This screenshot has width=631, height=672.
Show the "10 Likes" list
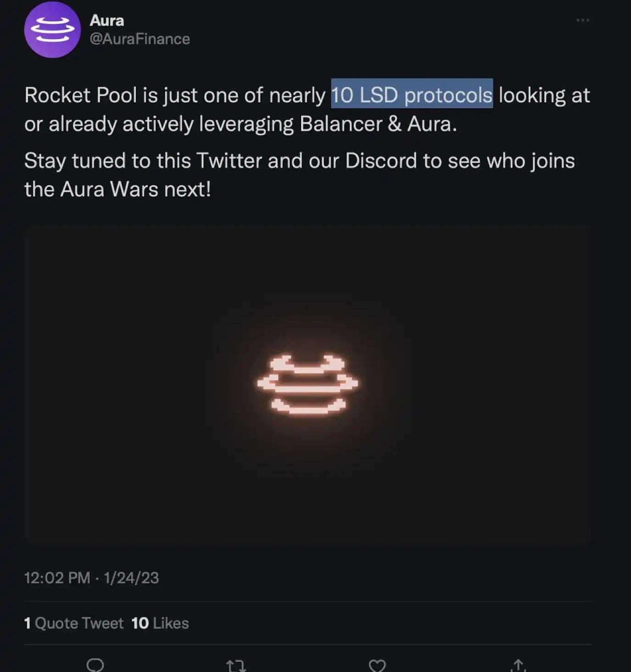[160, 623]
